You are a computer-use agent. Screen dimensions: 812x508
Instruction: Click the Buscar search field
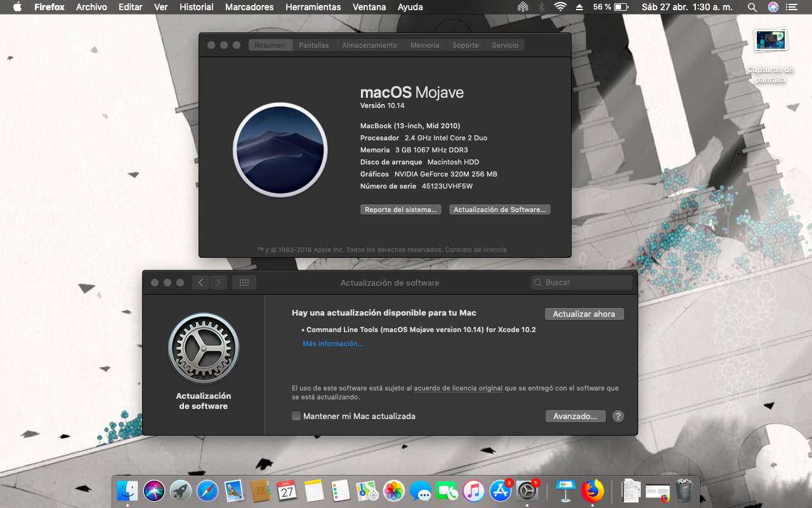coord(582,283)
